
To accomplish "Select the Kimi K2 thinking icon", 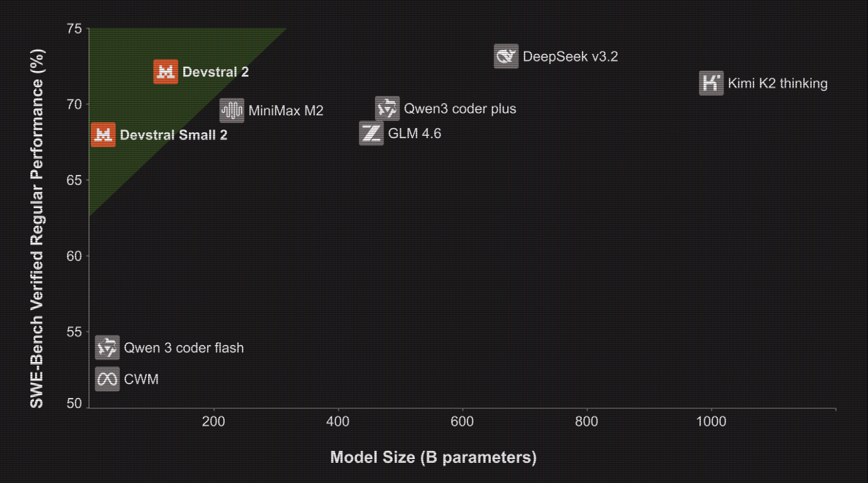I will (711, 83).
